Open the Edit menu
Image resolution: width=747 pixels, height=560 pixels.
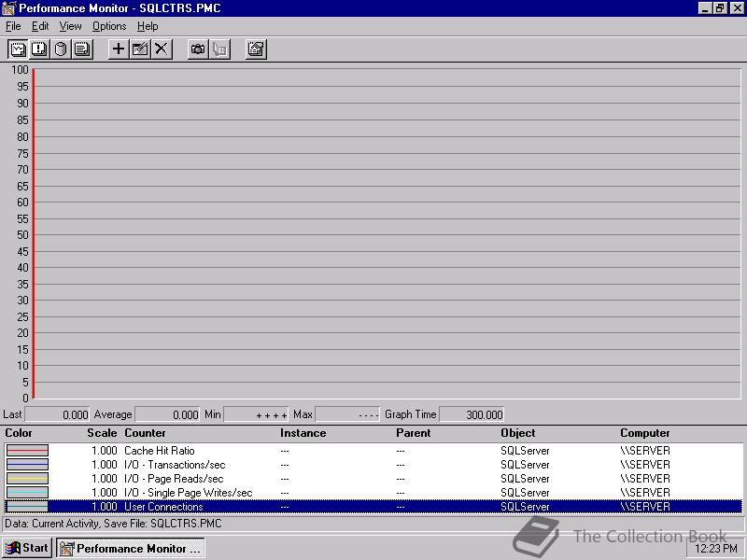coord(40,26)
